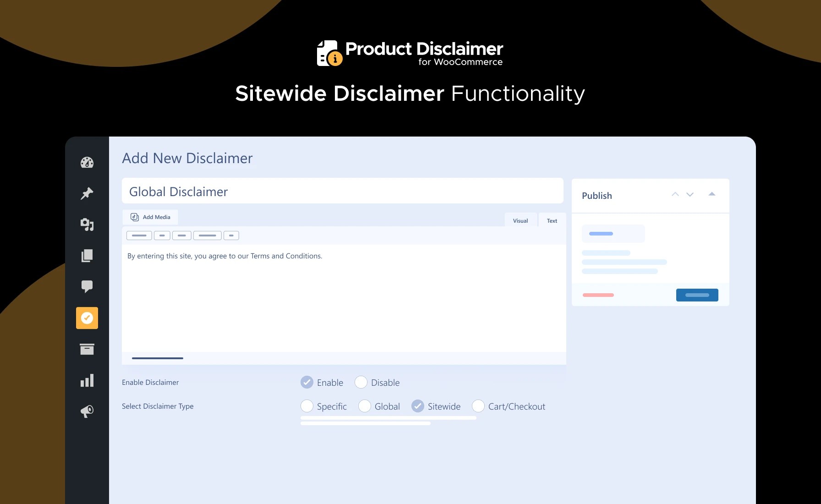This screenshot has width=821, height=504.
Task: Move Publish panel down with chevron
Action: pos(690,194)
